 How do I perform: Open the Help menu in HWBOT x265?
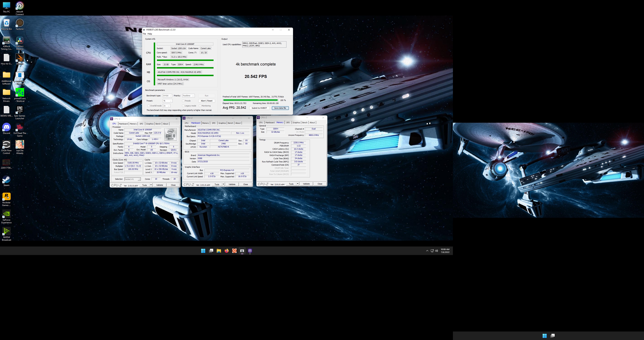pyautogui.click(x=150, y=34)
